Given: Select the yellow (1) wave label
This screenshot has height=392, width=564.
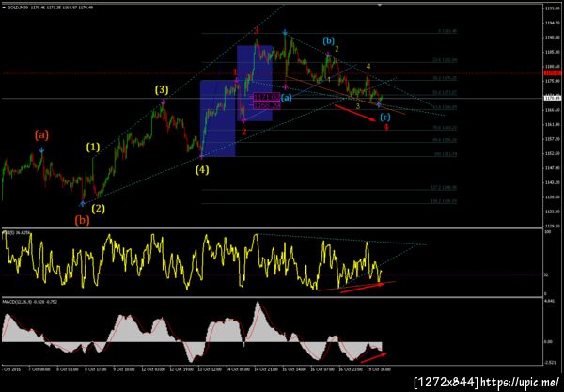Looking at the screenshot, I should (93, 147).
